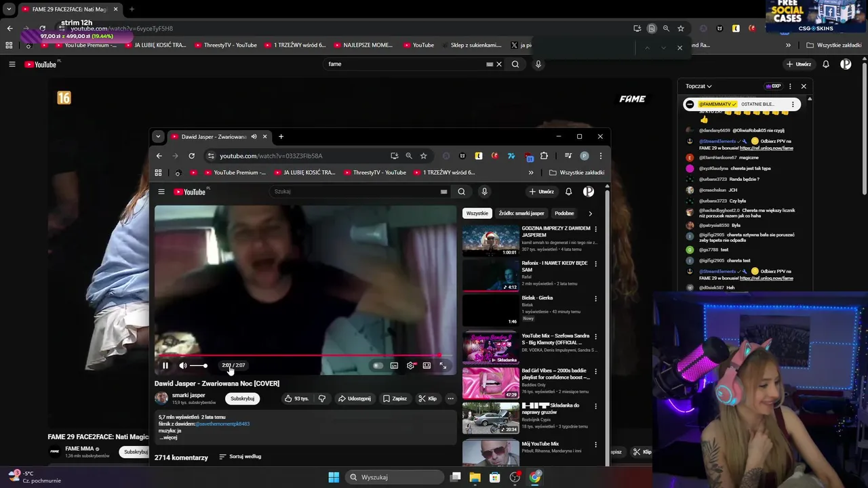This screenshot has width=868, height=488.
Task: Click the Wyszukaj taskbar search box
Action: 394,477
